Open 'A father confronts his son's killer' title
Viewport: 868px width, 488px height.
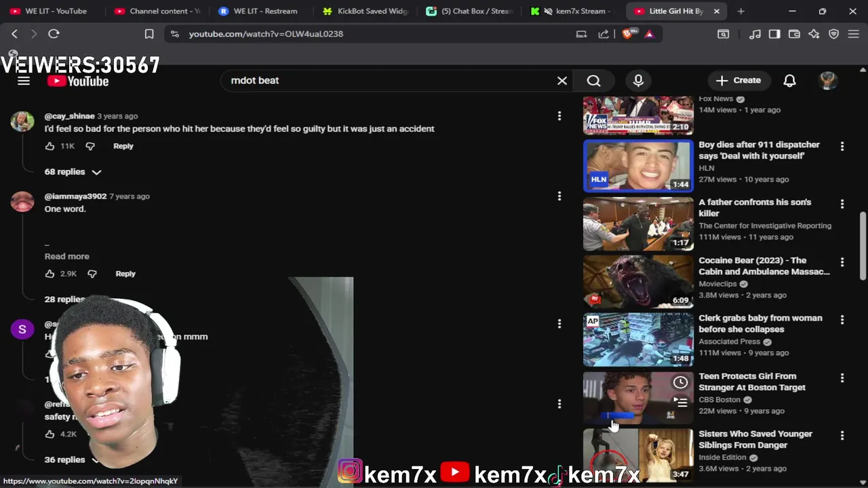[x=755, y=207]
